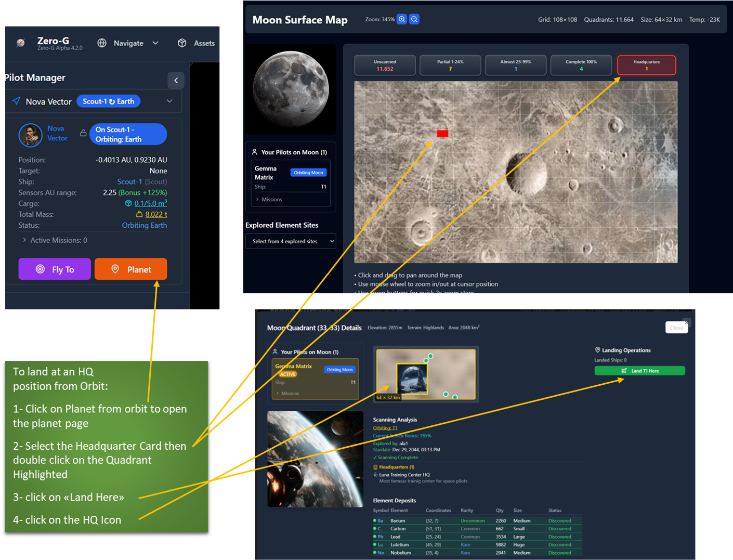Click the green Land T1 Here button
733x560 pixels.
coord(640,371)
